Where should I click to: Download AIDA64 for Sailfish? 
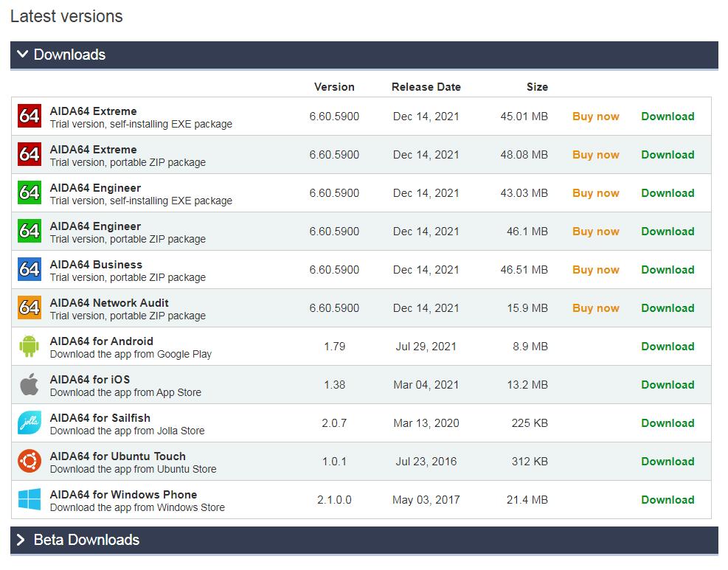[668, 423]
